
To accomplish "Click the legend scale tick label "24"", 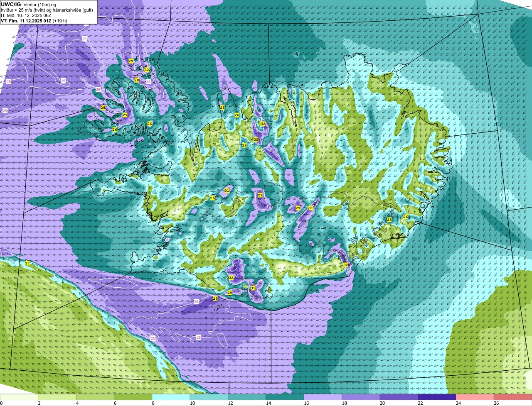I will click(x=458, y=403).
